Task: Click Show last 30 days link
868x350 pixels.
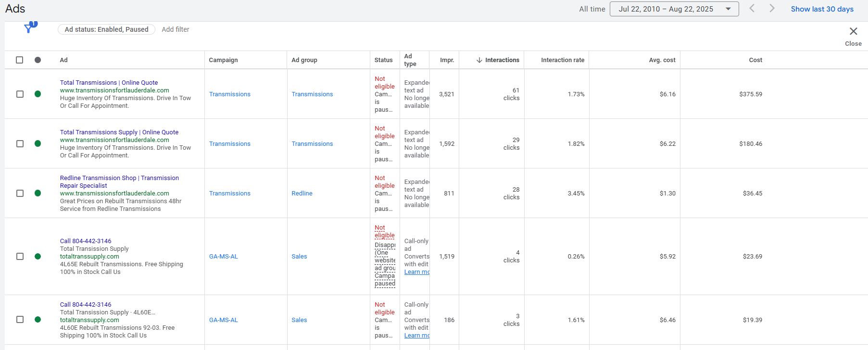Action: tap(822, 9)
